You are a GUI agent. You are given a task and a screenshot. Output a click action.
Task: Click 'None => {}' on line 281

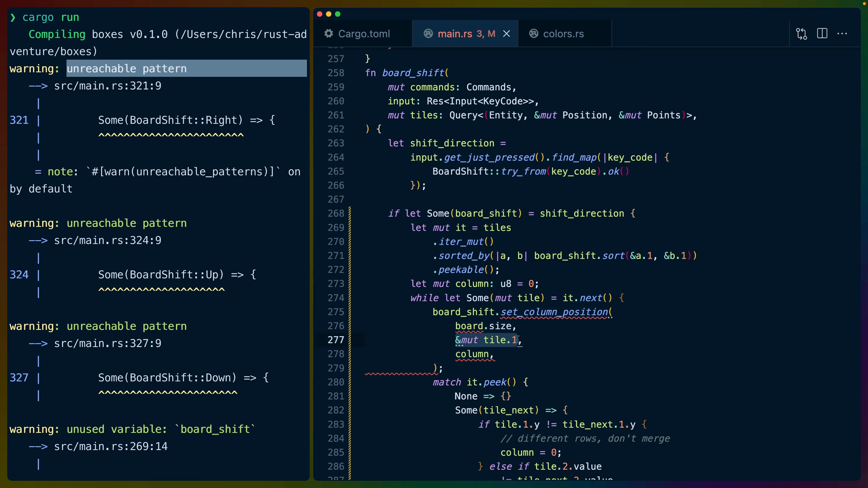point(483,396)
